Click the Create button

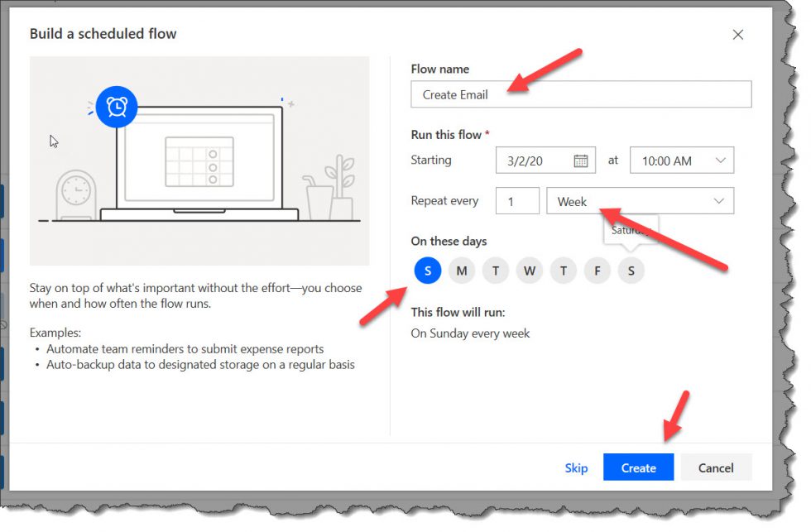[638, 467]
